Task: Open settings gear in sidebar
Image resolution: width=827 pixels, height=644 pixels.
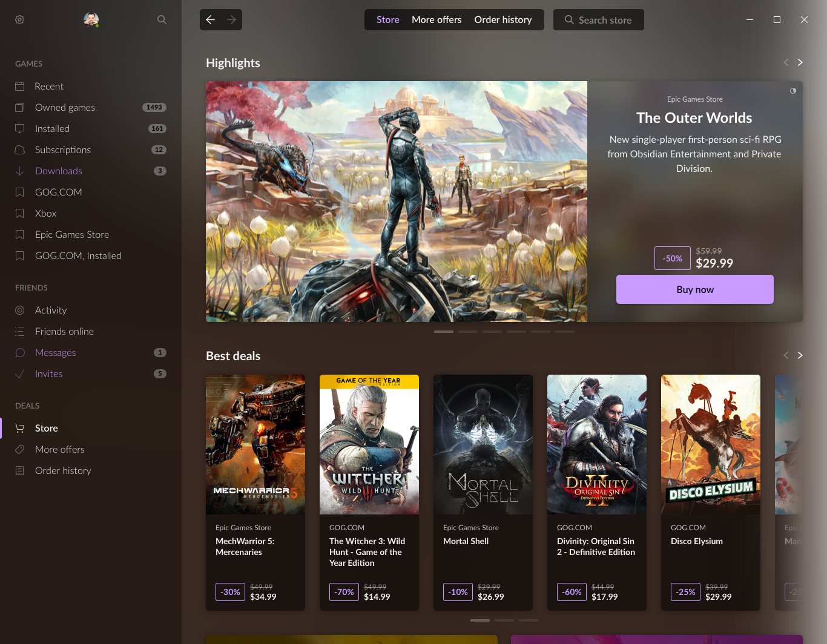Action: pyautogui.click(x=19, y=20)
